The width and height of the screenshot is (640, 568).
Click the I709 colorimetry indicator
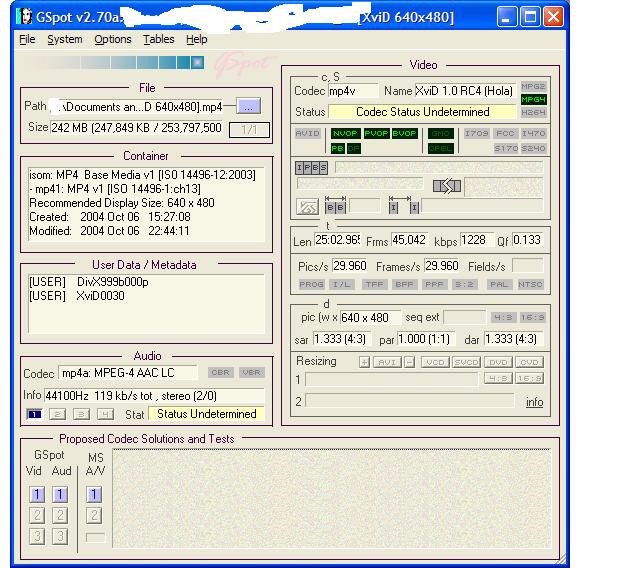coord(476,133)
